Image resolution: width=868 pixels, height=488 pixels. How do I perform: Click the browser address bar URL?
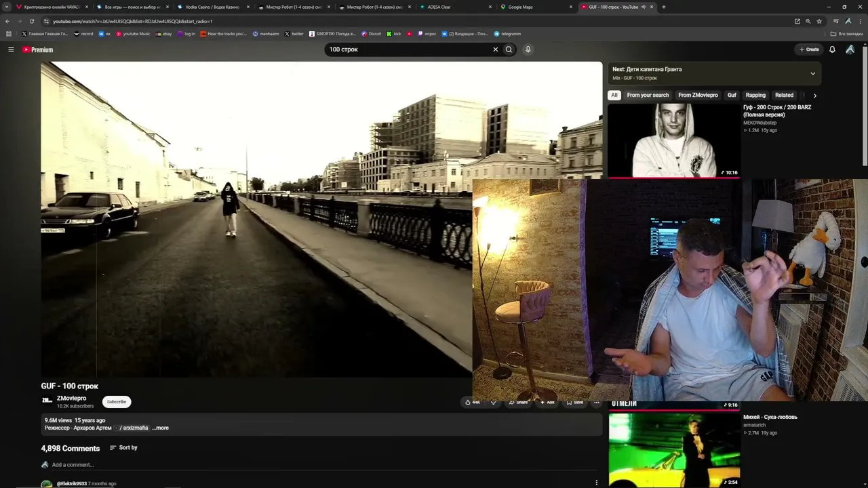pos(133,21)
